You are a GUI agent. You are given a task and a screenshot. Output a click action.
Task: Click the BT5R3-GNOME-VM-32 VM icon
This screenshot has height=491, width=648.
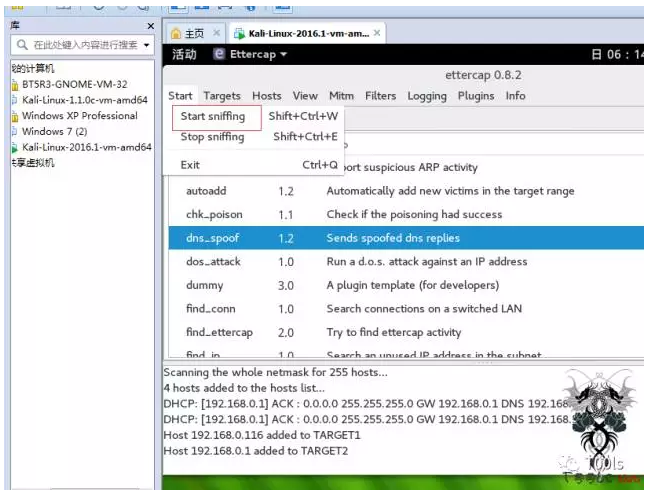[15, 85]
